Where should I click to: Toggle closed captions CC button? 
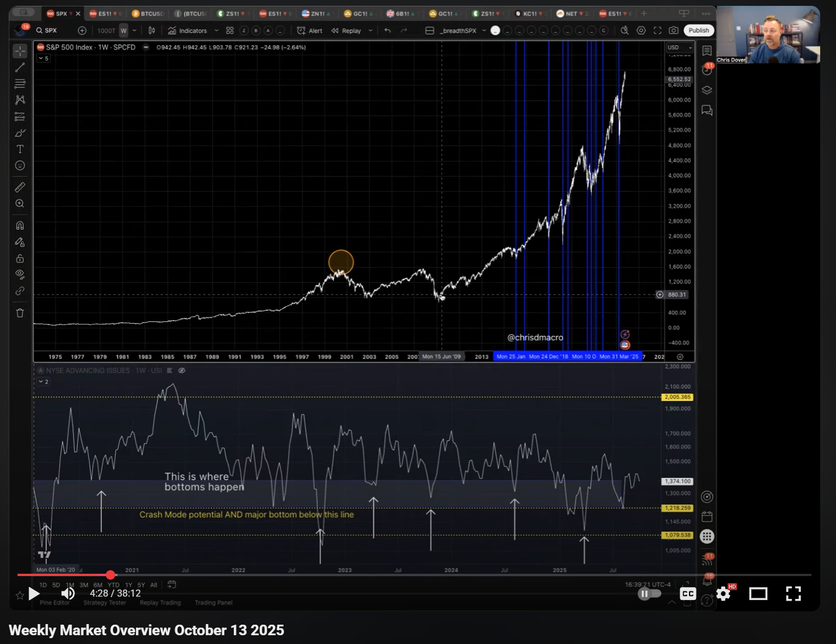688,594
